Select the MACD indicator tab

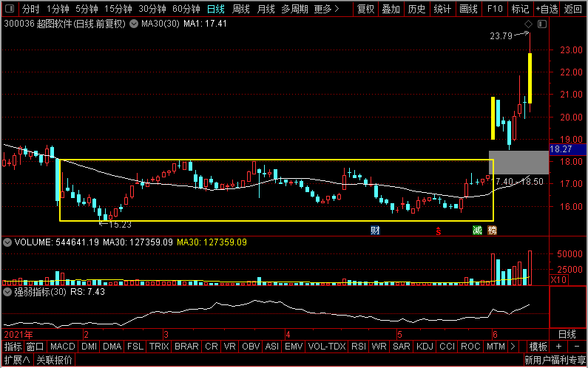[x=63, y=347]
